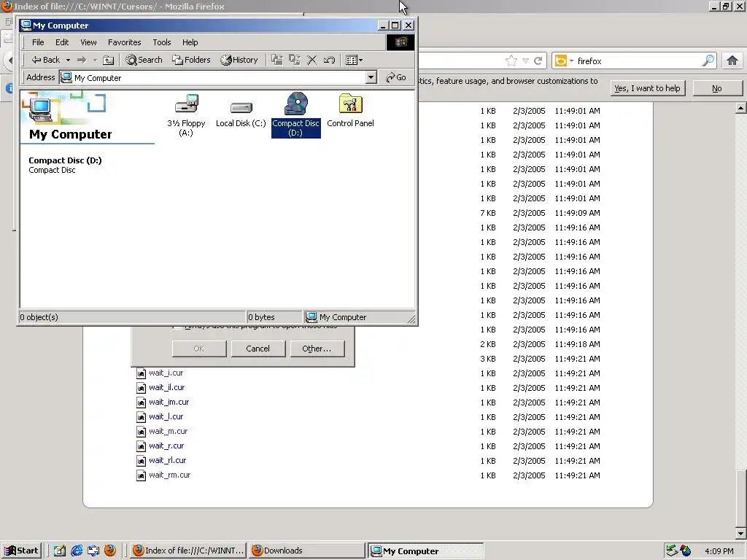Viewport: 747px width, 560px height.
Task: Click Show Desktop icon in Quick Launch
Action: tap(60, 551)
